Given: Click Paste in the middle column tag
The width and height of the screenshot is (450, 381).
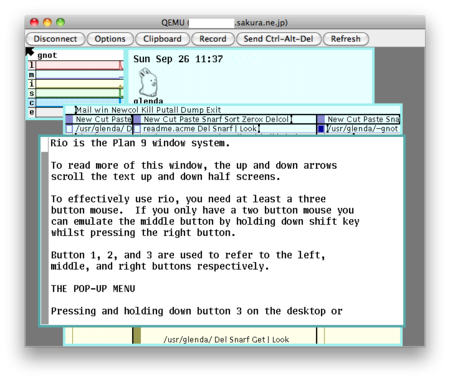Looking at the screenshot, I should [x=190, y=119].
